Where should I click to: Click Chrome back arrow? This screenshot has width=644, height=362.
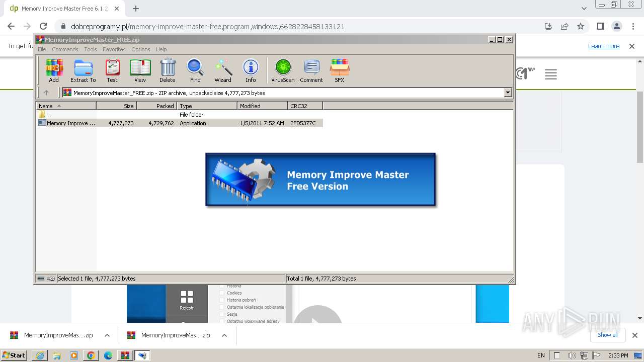tap(11, 27)
